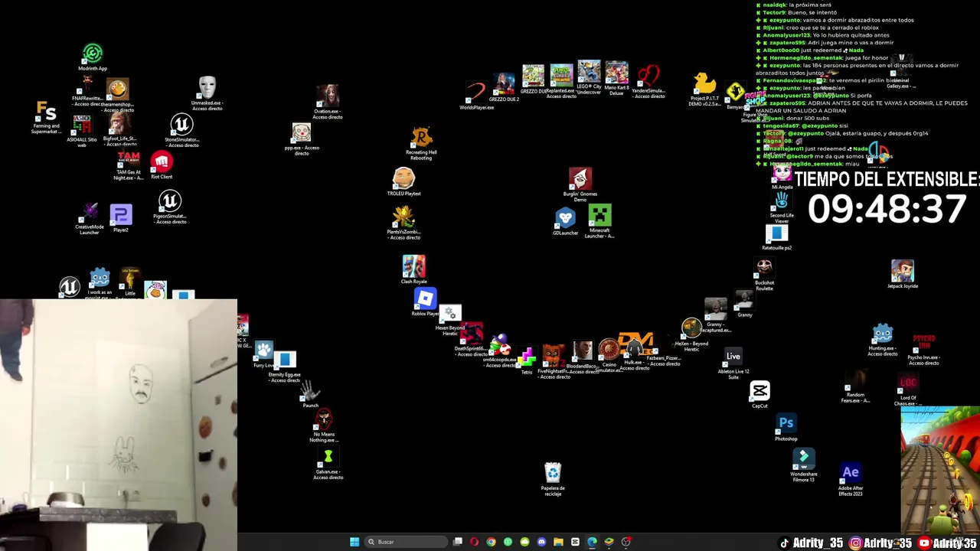Open CapCut from the taskbar

click(x=575, y=542)
